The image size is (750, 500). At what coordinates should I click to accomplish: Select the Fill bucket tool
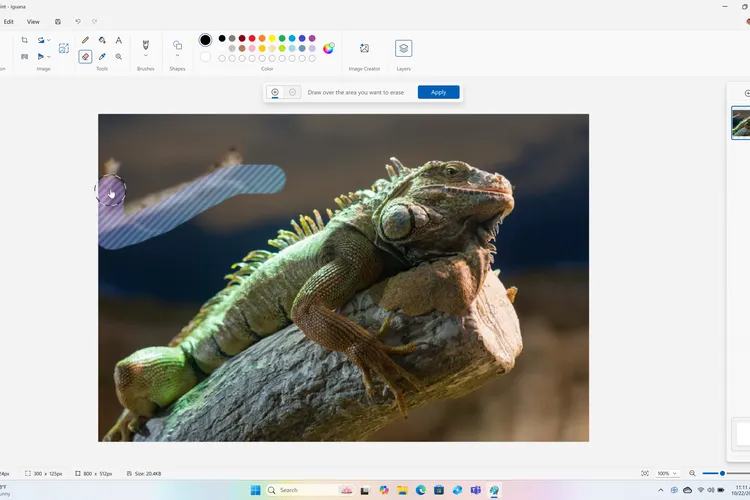pos(102,40)
